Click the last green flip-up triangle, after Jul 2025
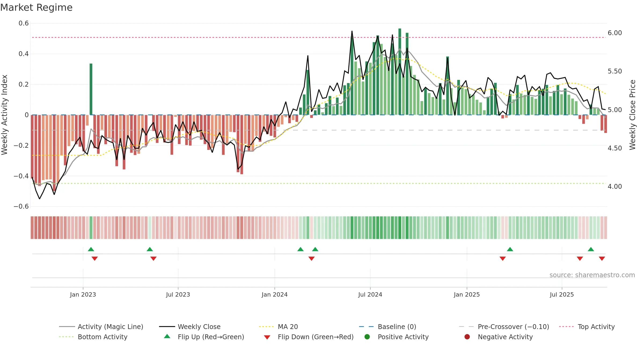Viewport: 644px width, 362px height. (591, 249)
